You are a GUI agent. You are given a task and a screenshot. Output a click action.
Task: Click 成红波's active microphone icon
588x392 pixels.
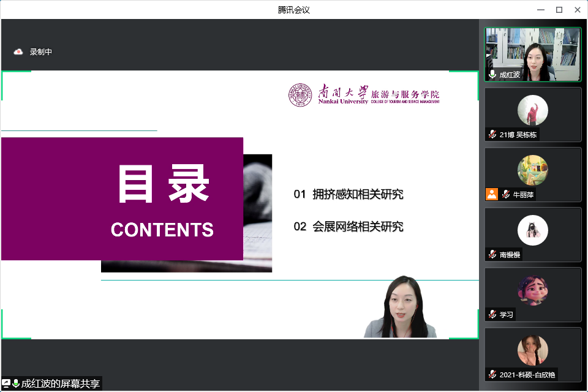pos(492,75)
